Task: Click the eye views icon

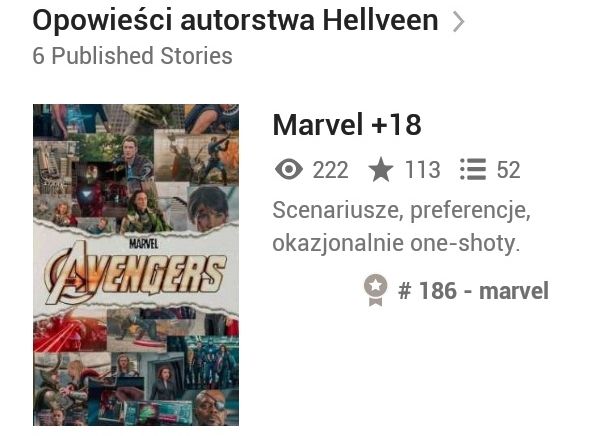Action: point(289,170)
